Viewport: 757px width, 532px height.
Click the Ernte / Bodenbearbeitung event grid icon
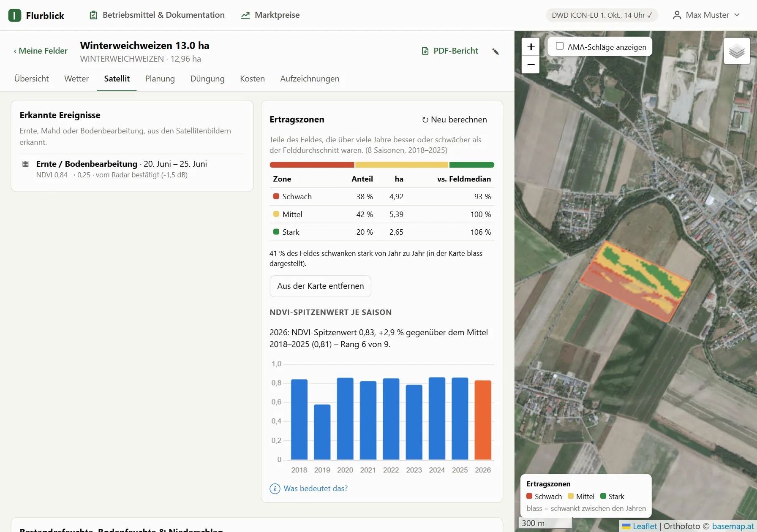pyautogui.click(x=25, y=164)
